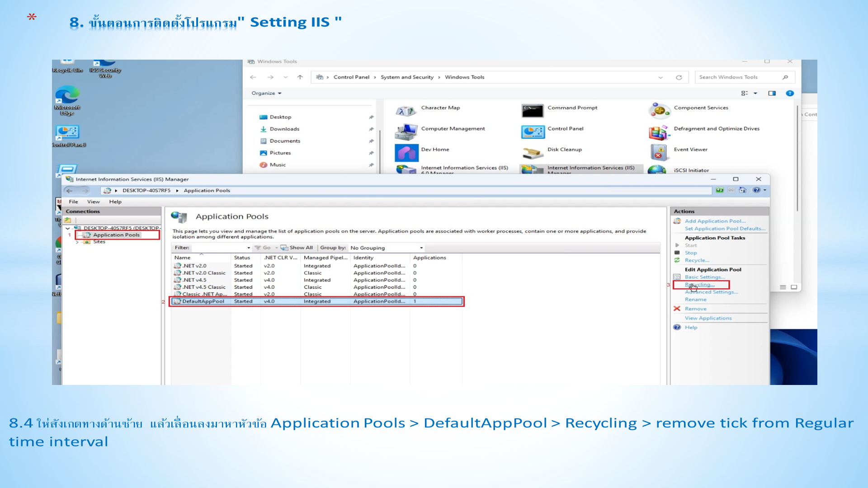
Task: Select Desktop in Windows Tools sidebar
Action: click(280, 117)
